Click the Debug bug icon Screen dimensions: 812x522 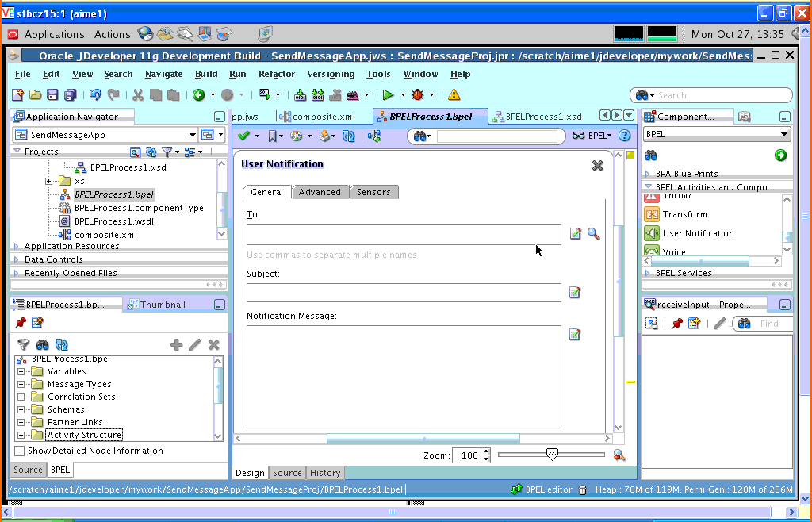tap(417, 94)
